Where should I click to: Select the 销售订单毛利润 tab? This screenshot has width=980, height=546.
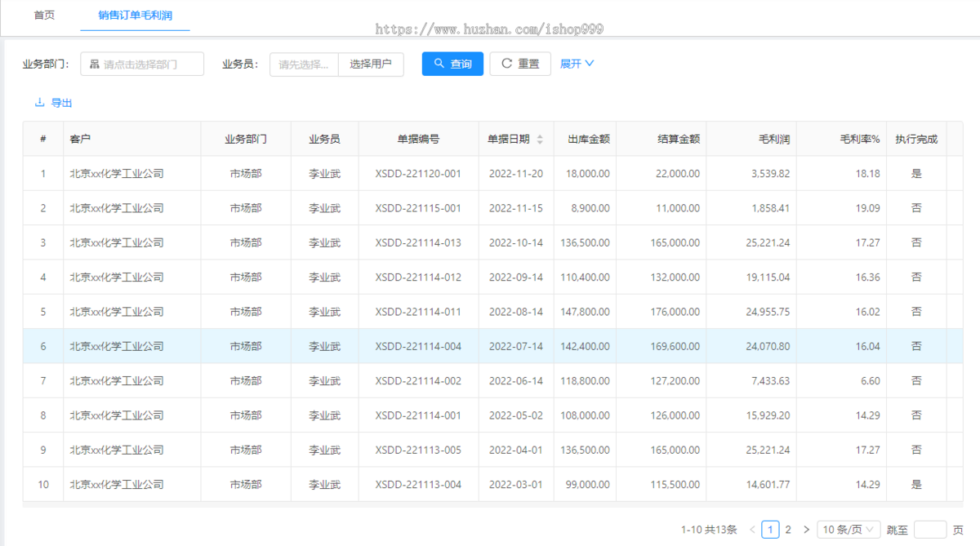135,16
